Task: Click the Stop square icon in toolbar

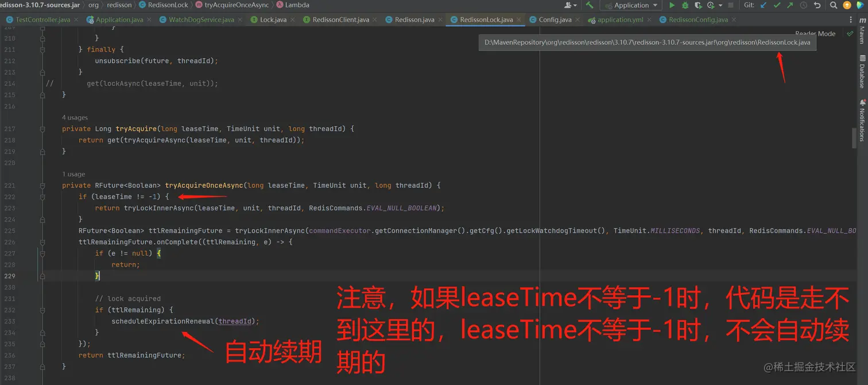Action: [x=731, y=5]
